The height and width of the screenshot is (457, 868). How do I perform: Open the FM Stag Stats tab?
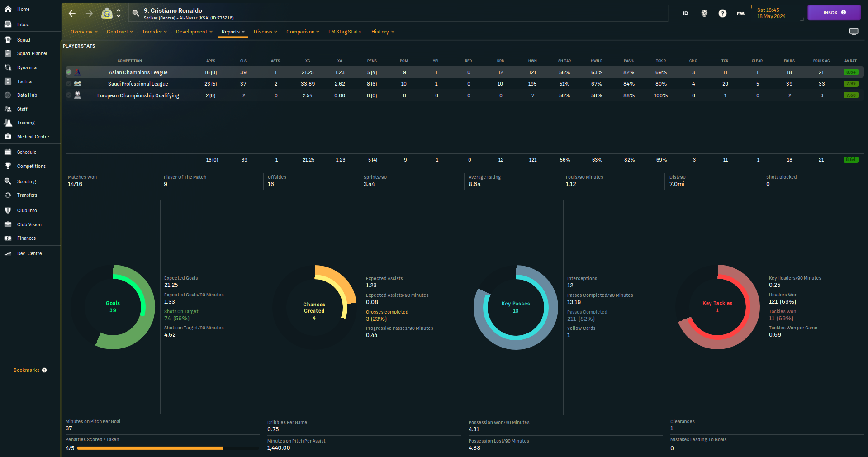tap(345, 32)
